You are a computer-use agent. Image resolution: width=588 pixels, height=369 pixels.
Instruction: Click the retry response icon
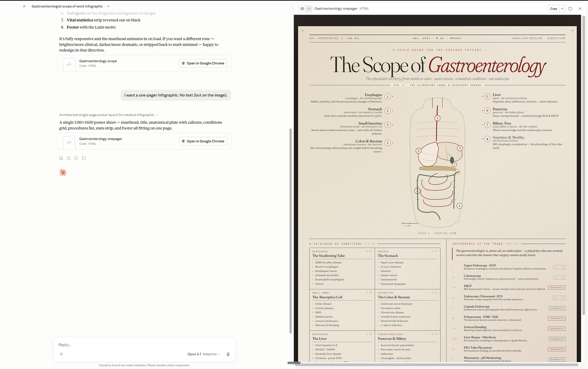click(84, 158)
